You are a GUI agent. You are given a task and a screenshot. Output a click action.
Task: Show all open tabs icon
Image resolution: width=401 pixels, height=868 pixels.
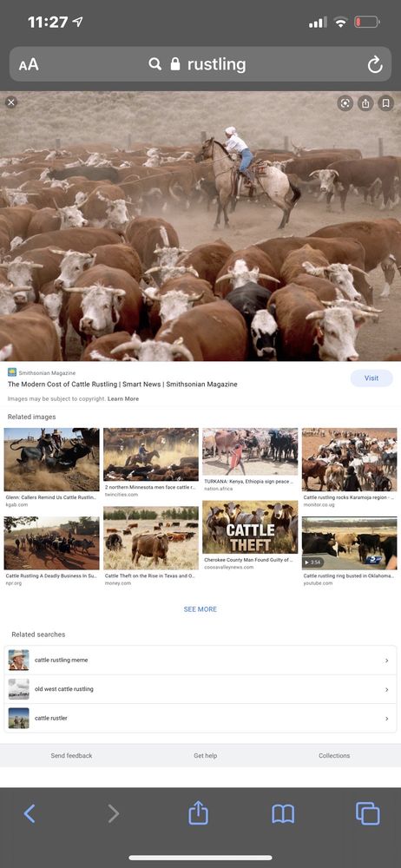click(368, 813)
